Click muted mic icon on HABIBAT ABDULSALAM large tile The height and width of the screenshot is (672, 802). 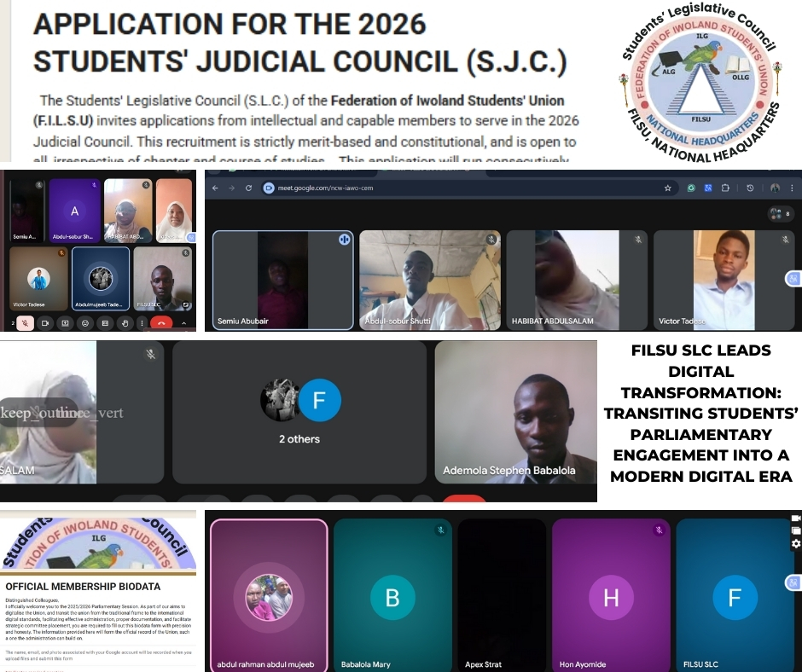pos(638,239)
